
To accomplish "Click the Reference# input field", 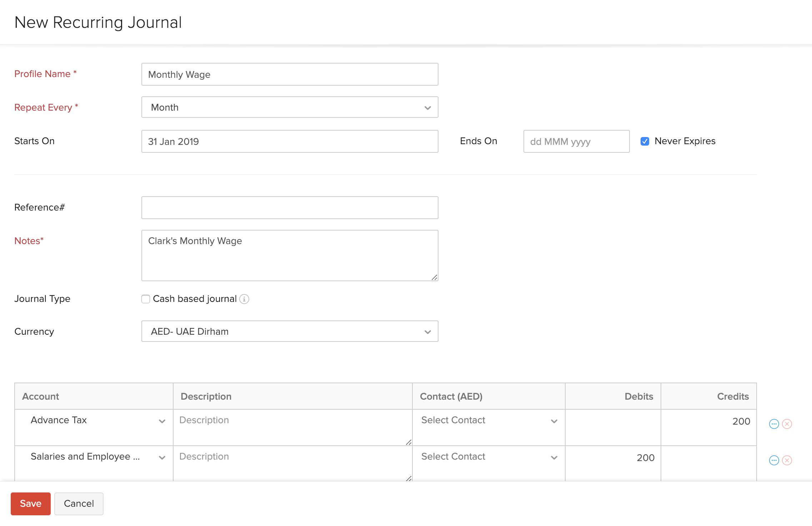I will coord(289,207).
